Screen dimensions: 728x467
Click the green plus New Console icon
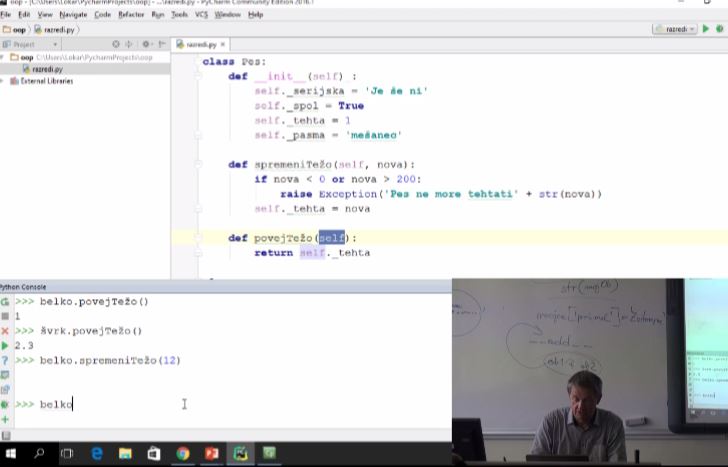(x=5, y=420)
